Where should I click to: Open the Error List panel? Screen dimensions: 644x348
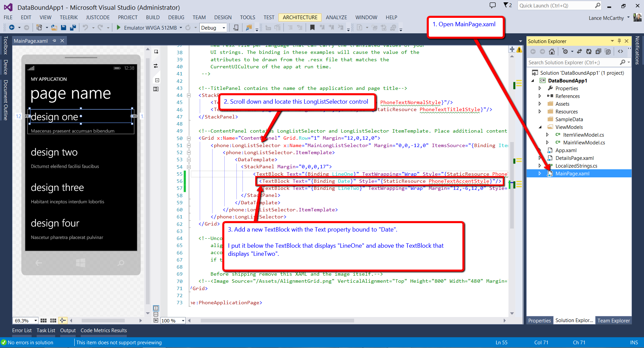pyautogui.click(x=22, y=330)
